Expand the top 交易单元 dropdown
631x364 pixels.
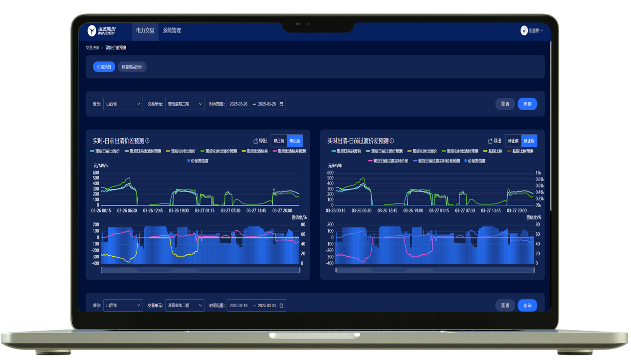tap(185, 104)
